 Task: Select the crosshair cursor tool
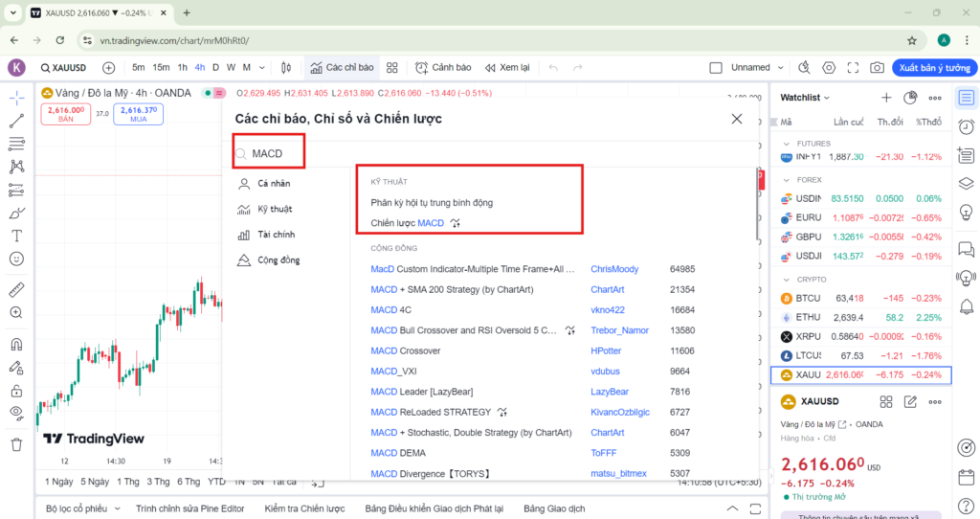(17, 99)
